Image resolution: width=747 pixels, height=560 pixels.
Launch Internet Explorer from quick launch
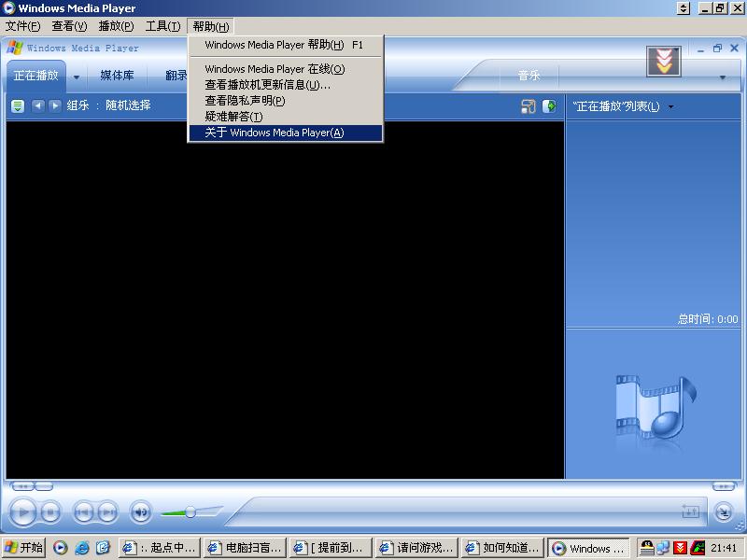(81, 548)
